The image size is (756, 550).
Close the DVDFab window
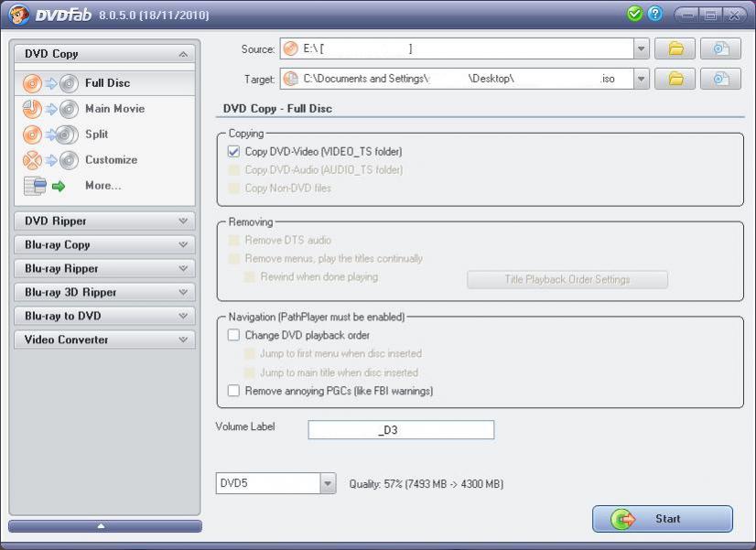[x=735, y=15]
